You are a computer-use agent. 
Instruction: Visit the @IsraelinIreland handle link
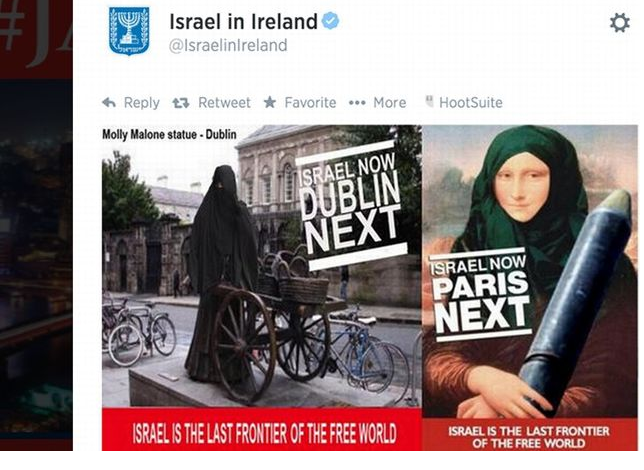(x=228, y=45)
